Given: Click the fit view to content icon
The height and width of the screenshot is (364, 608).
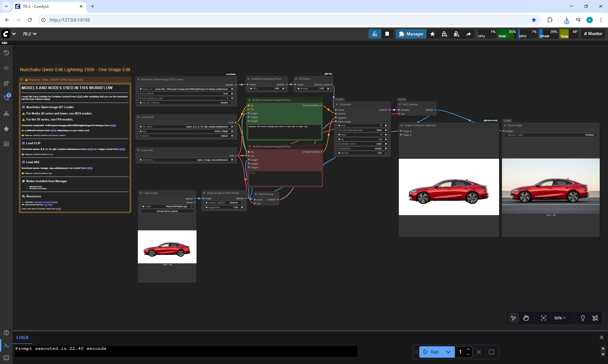Looking at the screenshot, I should coord(543,318).
